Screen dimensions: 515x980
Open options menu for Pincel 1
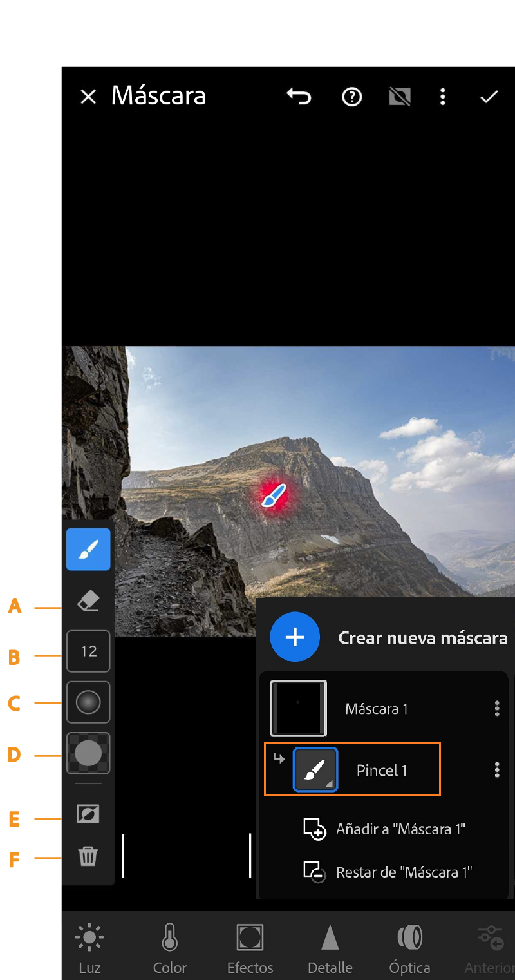(x=496, y=770)
